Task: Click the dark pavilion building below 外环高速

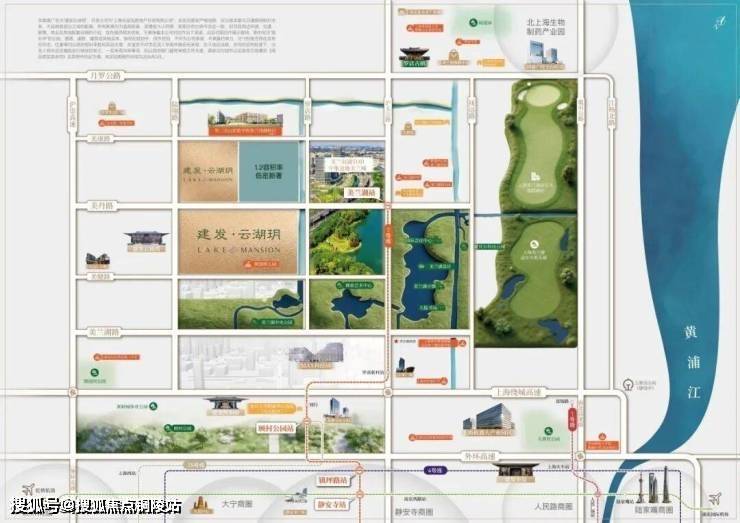Action: [x=515, y=470]
